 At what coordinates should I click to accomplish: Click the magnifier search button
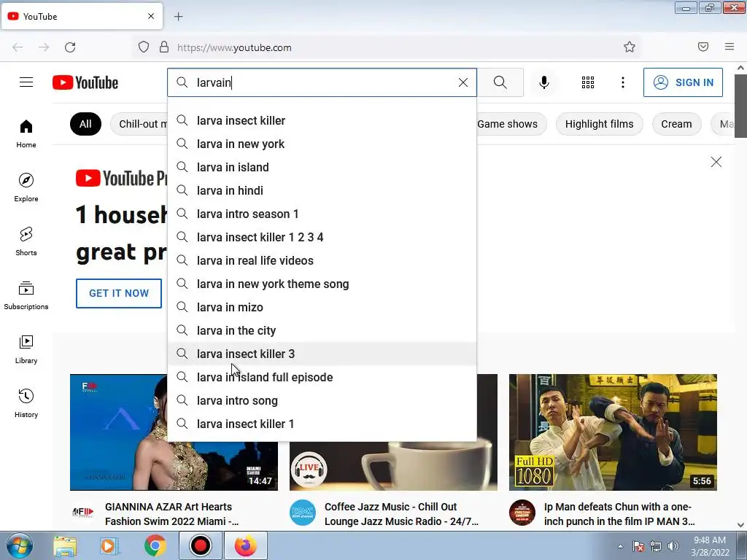500,82
